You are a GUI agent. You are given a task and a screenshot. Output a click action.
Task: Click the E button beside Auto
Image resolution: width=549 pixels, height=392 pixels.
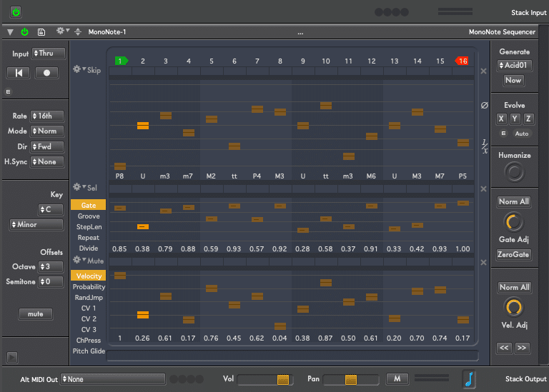pos(503,134)
